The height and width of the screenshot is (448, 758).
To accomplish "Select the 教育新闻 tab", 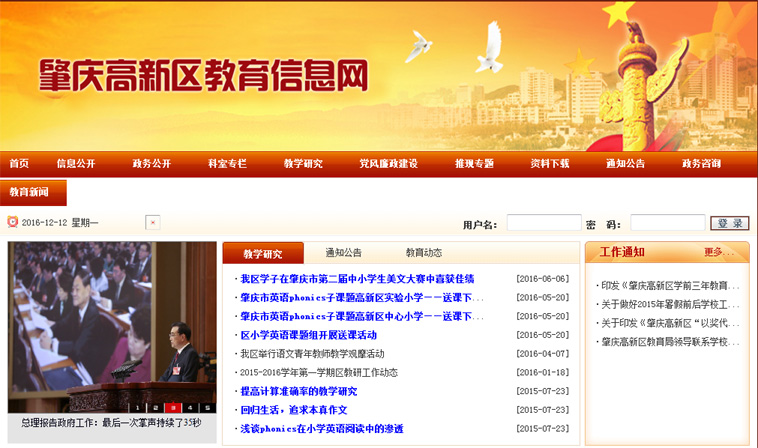I will click(x=29, y=191).
